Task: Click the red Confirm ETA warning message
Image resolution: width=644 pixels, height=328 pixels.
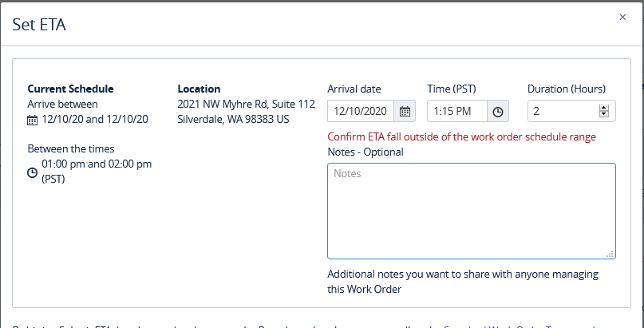Action: coord(461,136)
